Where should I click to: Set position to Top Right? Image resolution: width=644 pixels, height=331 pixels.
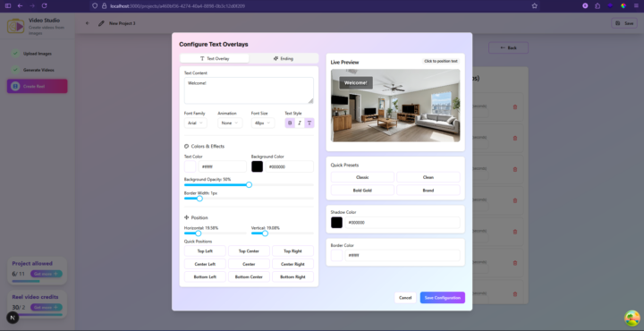coord(292,250)
